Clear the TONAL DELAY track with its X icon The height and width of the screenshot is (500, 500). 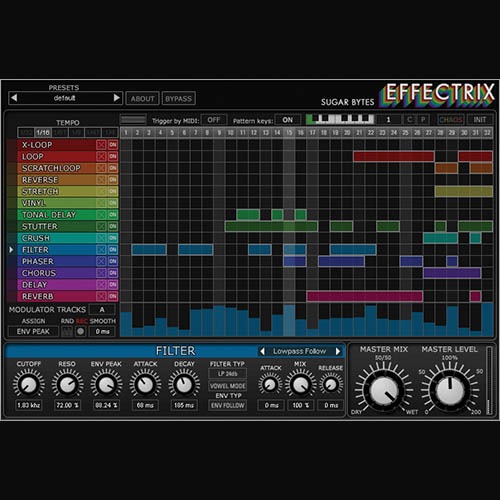pyautogui.click(x=101, y=215)
